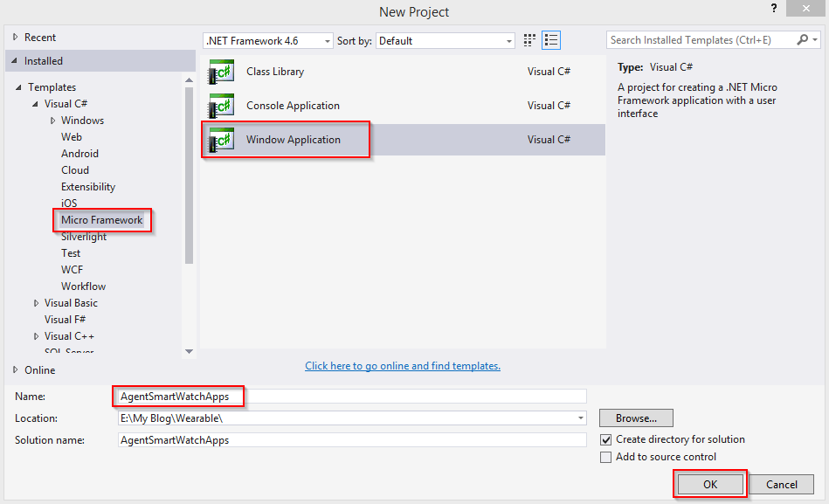Open the Sort by dropdown
829x504 pixels.
509,41
